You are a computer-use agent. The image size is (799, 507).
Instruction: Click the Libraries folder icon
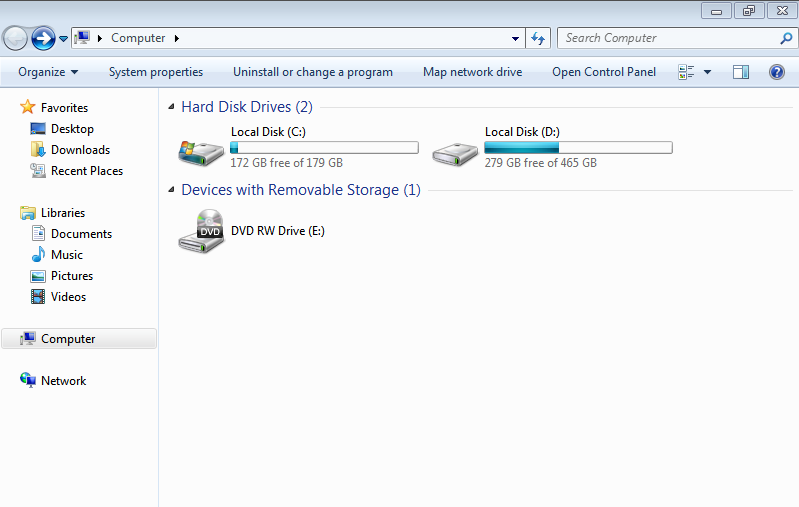(28, 212)
